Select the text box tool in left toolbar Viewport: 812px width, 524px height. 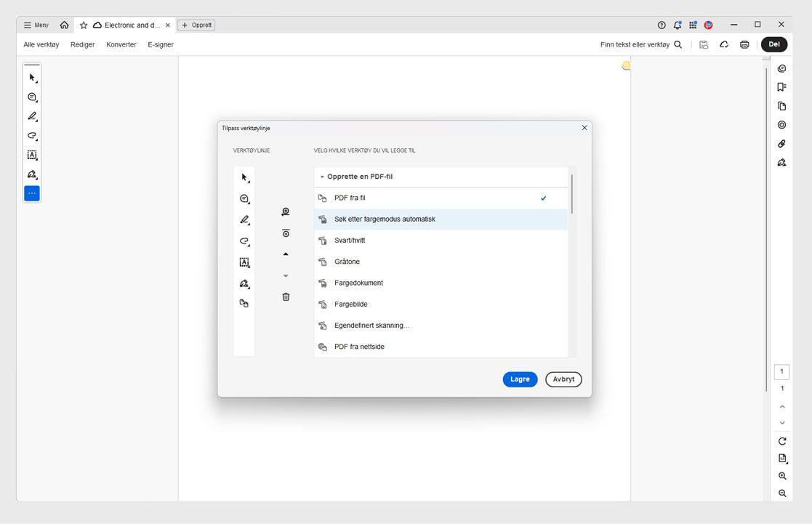(x=32, y=155)
